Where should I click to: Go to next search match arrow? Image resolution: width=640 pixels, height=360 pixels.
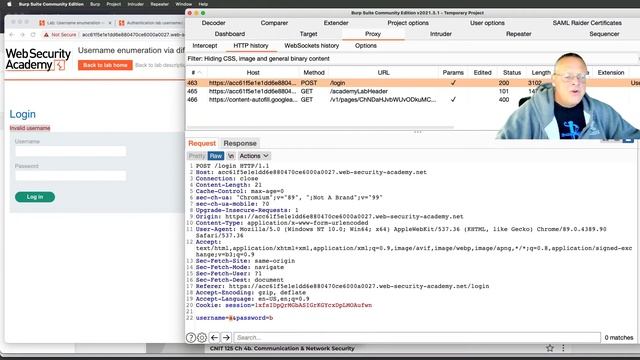pos(227,338)
